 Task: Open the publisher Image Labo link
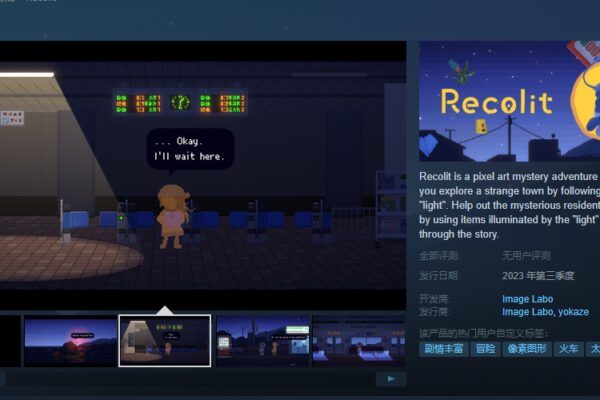click(x=527, y=312)
